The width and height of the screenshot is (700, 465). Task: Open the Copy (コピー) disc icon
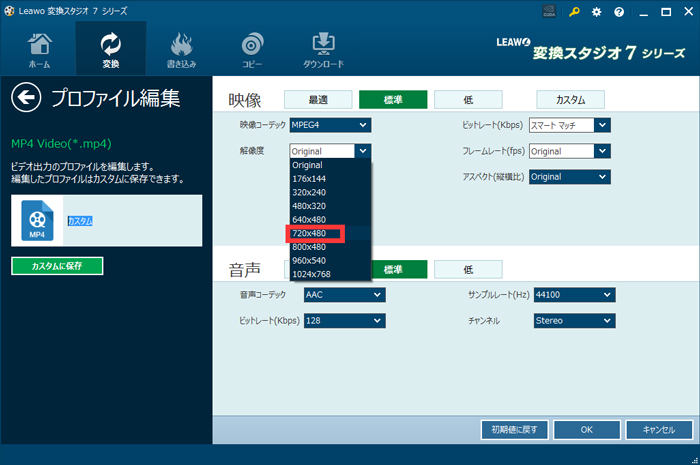[252, 50]
